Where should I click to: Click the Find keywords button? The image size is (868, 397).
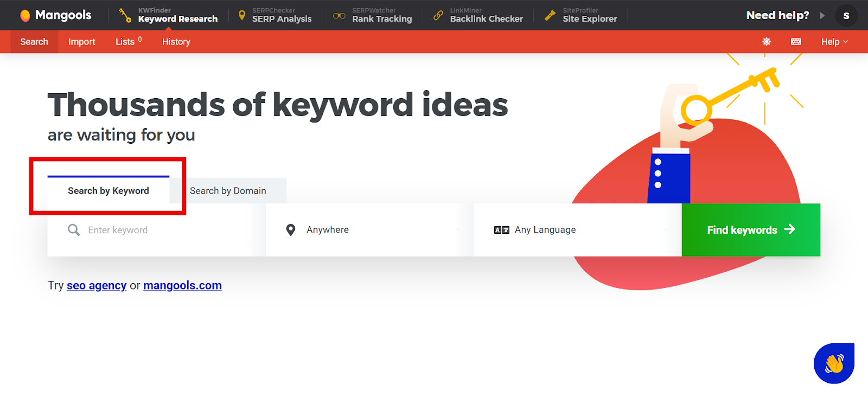[x=751, y=230]
